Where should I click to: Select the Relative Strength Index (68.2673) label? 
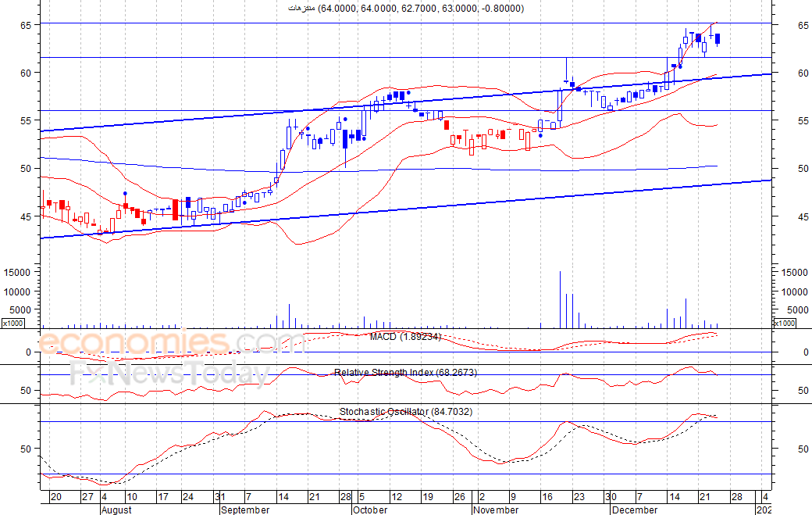405,373
